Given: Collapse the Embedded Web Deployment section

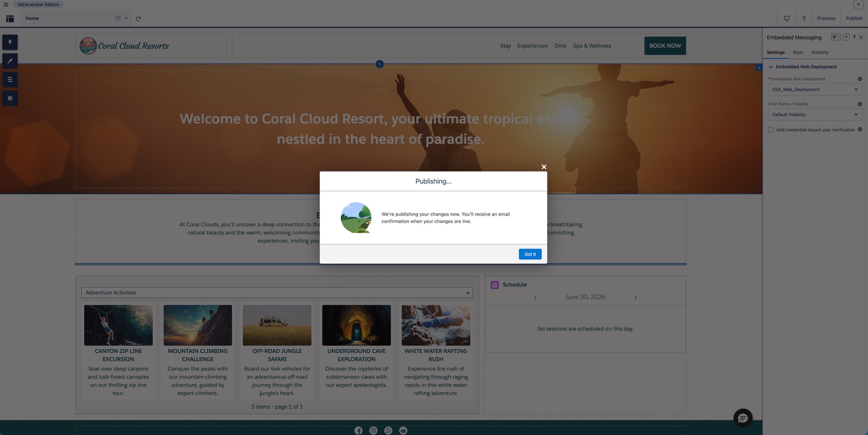Looking at the screenshot, I should click(771, 66).
